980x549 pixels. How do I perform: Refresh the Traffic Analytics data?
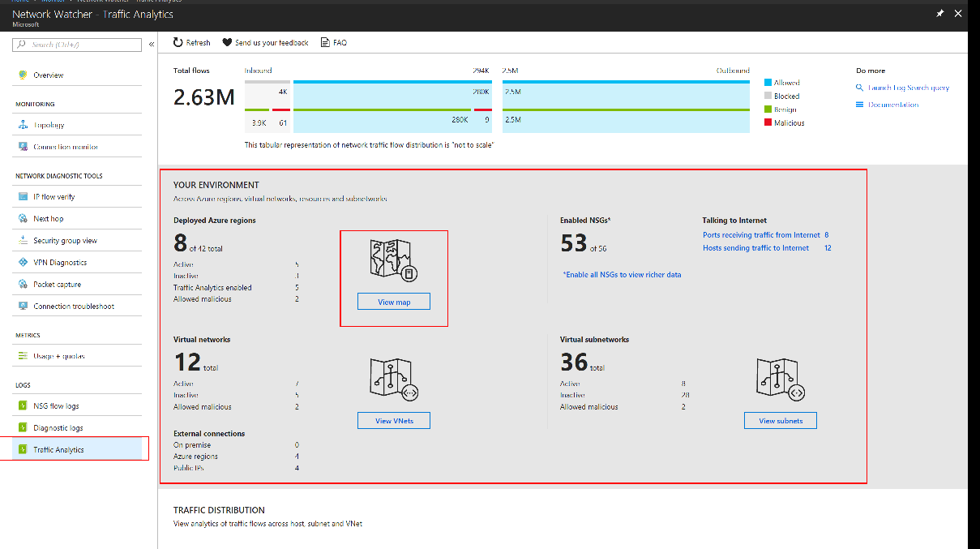tap(191, 42)
